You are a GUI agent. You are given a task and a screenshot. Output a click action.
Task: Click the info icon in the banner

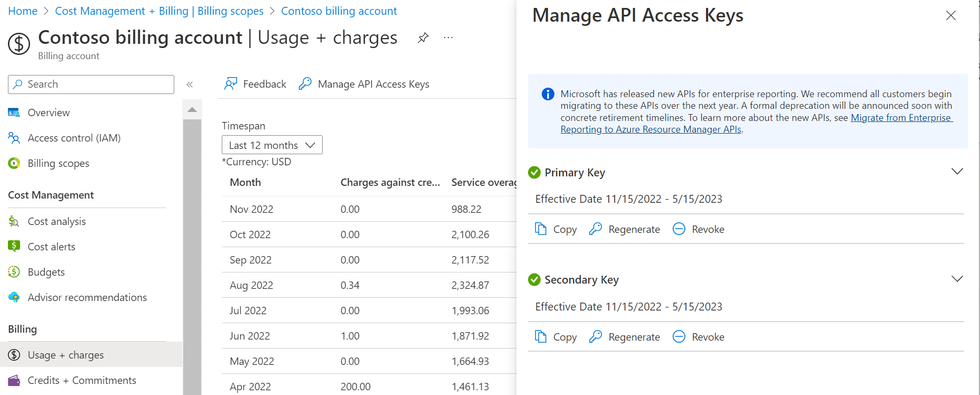(548, 94)
